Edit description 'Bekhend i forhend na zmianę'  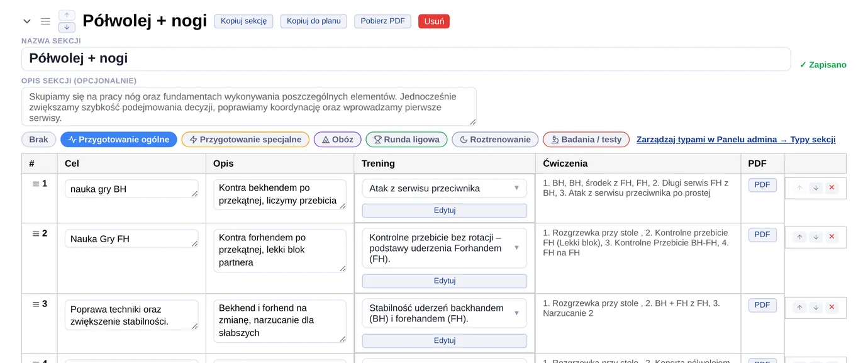(x=280, y=321)
